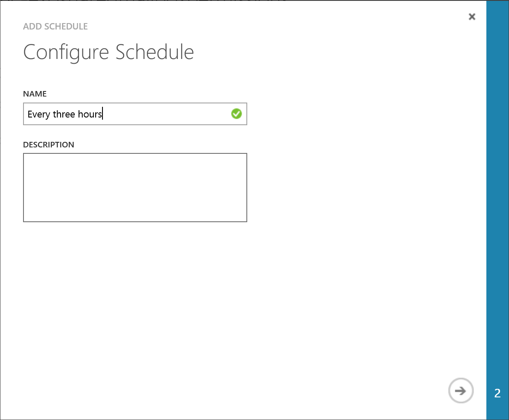
Task: Click the word "Configure" in the title
Action: pyautogui.click(x=67, y=52)
